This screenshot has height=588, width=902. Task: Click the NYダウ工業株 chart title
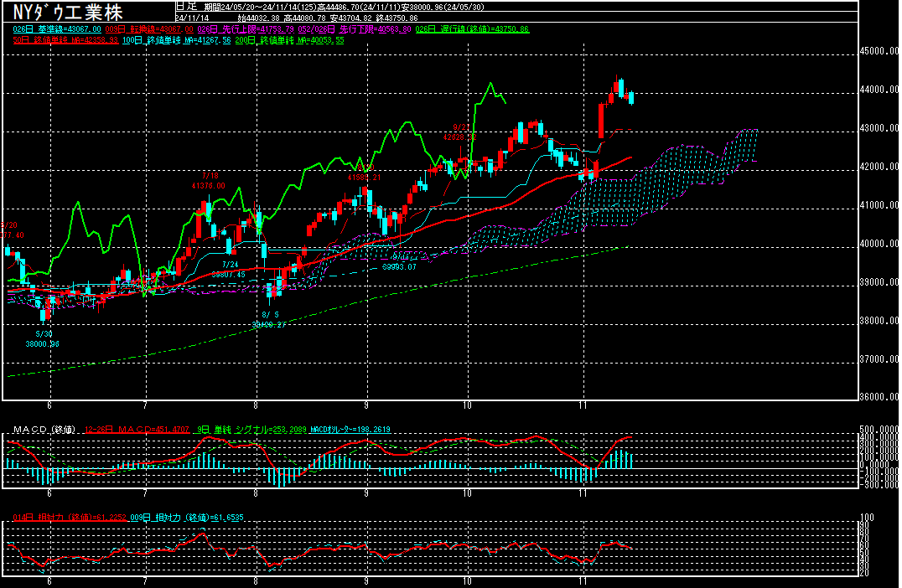67,12
